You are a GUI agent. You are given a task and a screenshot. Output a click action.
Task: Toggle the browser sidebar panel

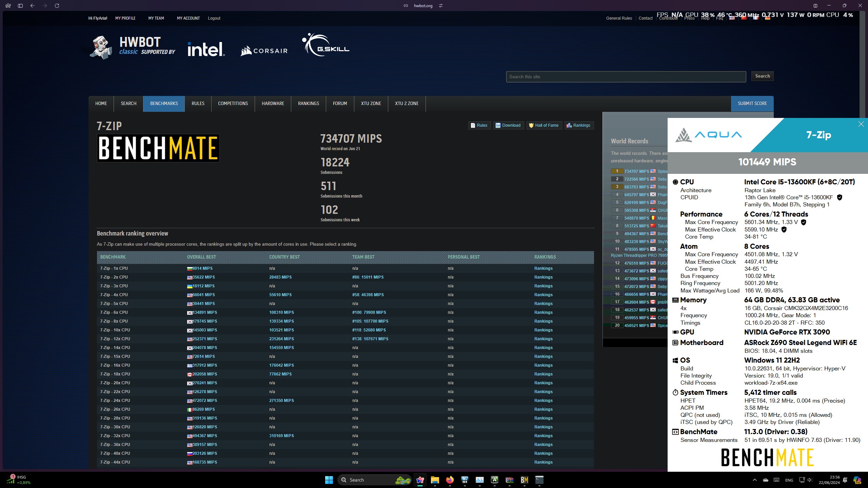20,6
